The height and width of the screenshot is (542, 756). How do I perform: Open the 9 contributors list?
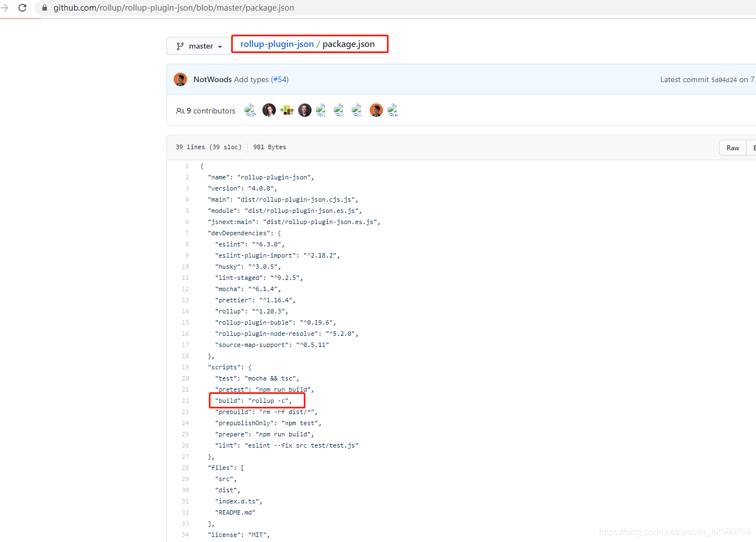[x=210, y=111]
